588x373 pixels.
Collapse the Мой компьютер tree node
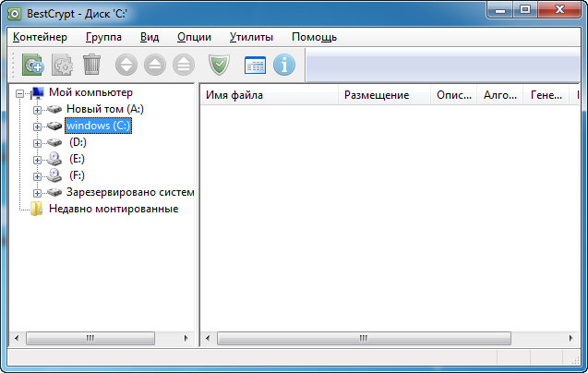tap(20, 93)
